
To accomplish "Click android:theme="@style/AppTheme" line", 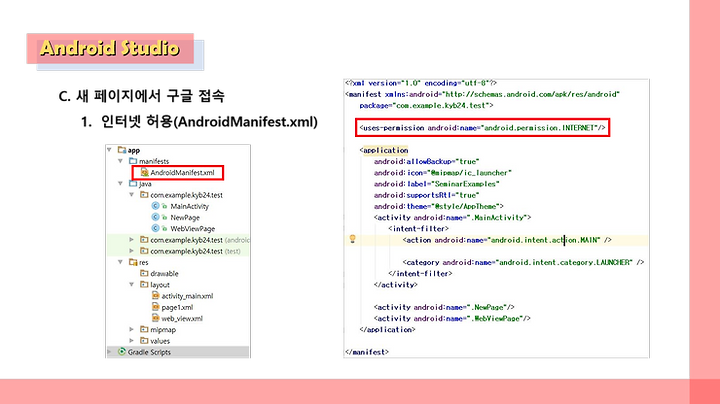I will 439,206.
